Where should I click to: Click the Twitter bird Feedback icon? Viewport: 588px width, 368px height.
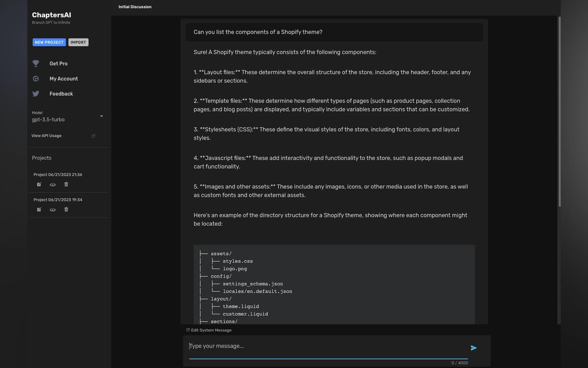[x=36, y=94]
